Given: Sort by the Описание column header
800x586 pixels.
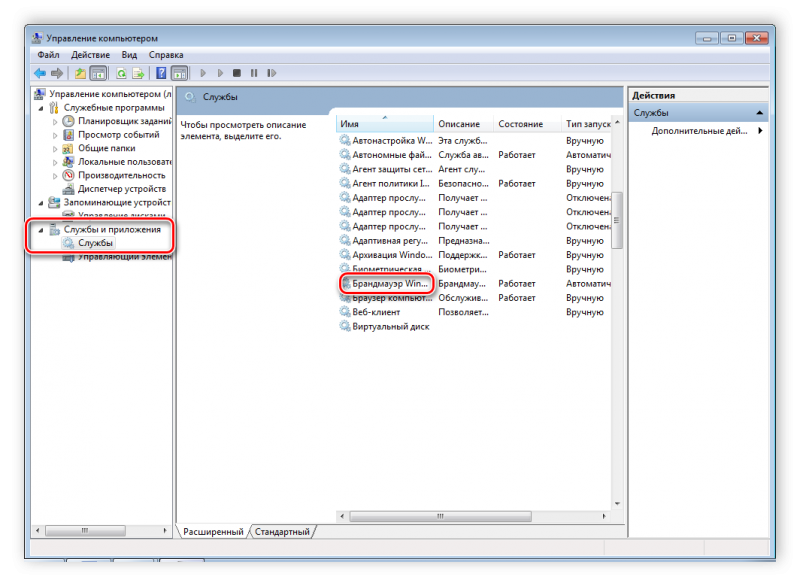Looking at the screenshot, I should coord(464,124).
